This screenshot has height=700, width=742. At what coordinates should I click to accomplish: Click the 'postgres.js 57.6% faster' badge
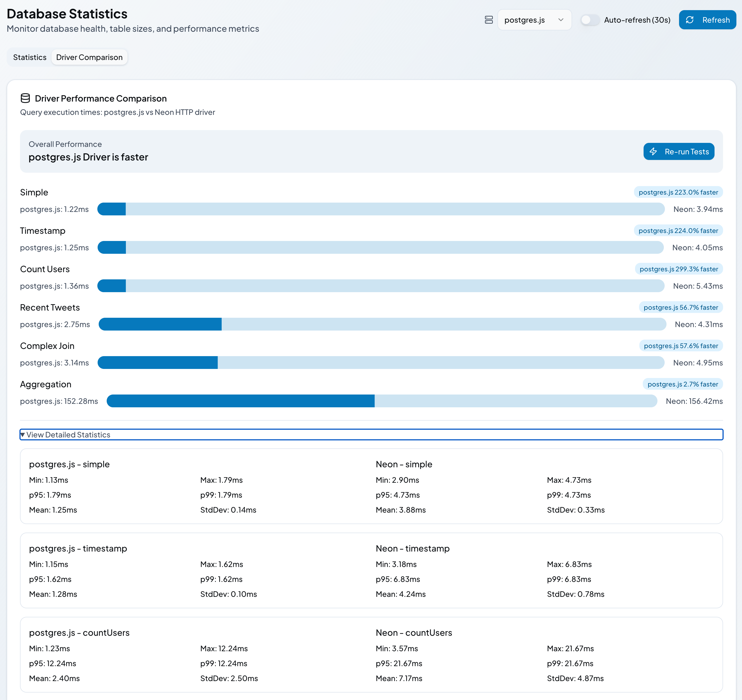click(x=681, y=346)
